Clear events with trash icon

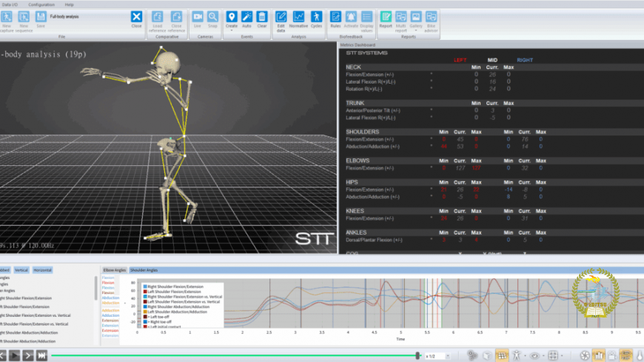coord(261,17)
